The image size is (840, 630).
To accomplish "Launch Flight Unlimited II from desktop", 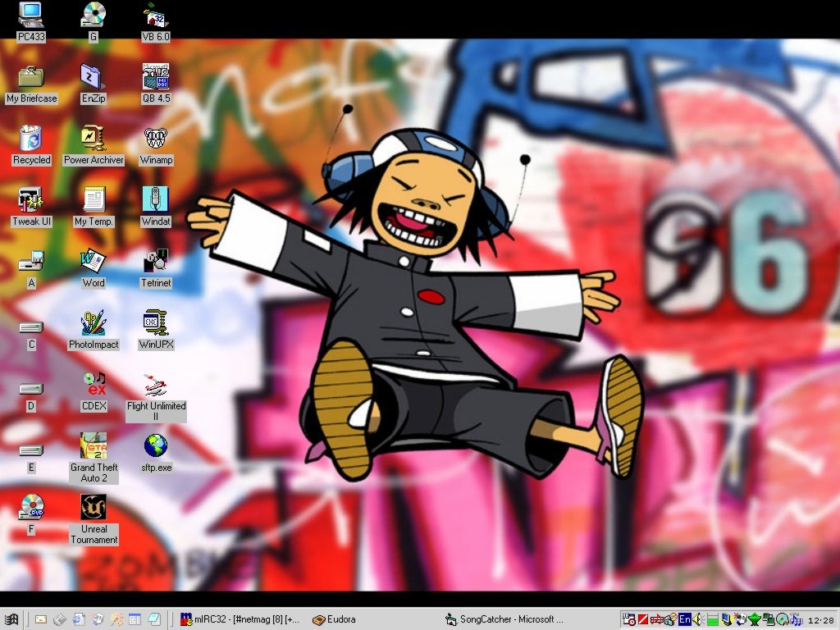I will click(x=156, y=384).
